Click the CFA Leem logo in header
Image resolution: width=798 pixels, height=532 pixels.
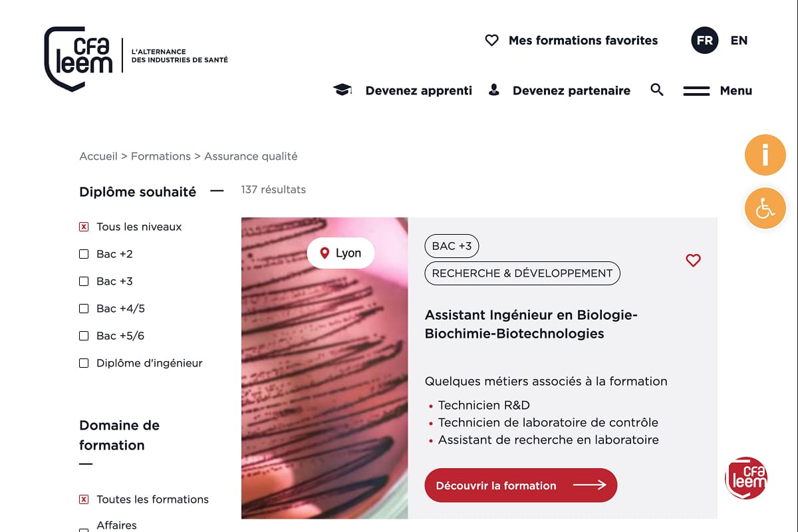[78, 59]
